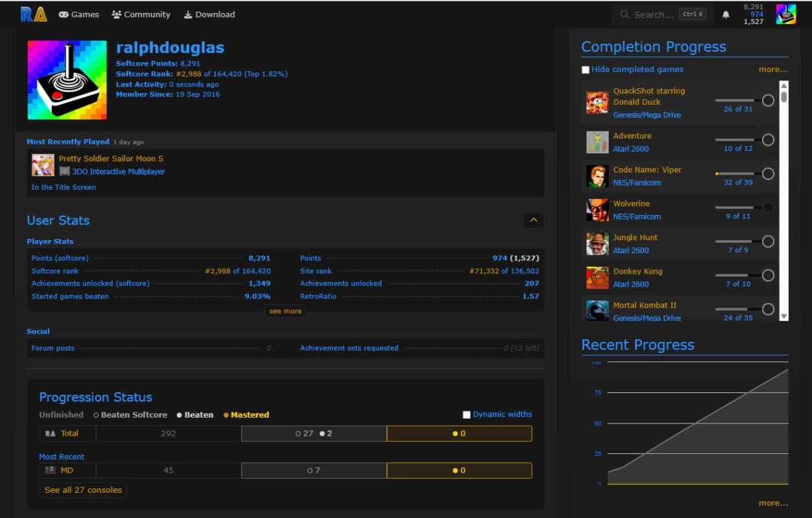Click the RA site logo
The width and height of the screenshot is (812, 518).
34,14
